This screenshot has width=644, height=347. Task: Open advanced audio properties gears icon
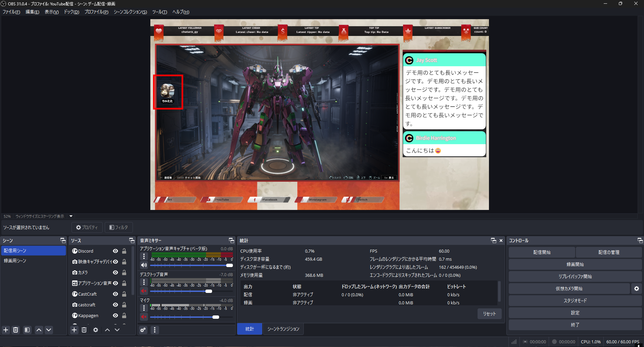pos(143,330)
